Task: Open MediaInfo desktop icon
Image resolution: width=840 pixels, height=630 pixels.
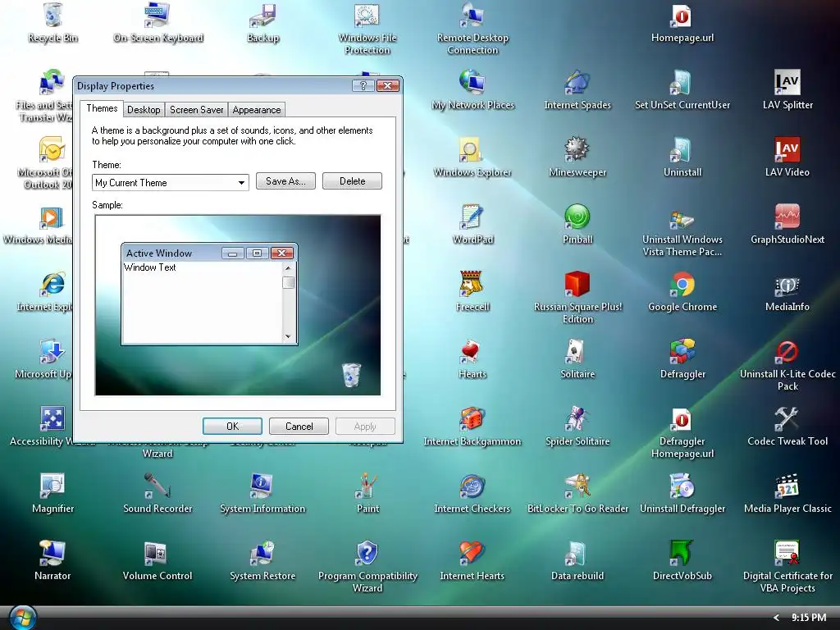Action: (x=787, y=285)
